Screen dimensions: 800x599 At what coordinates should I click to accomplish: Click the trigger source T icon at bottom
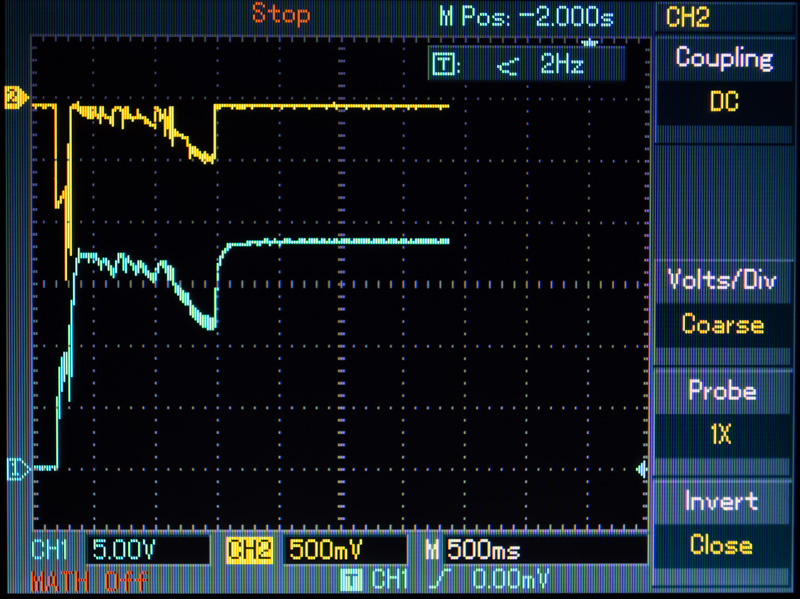coord(351,579)
